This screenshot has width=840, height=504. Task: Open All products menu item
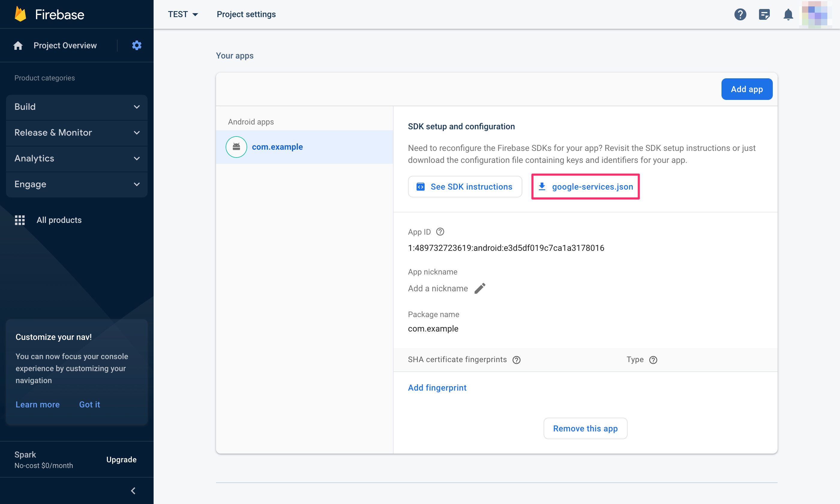[x=59, y=220]
